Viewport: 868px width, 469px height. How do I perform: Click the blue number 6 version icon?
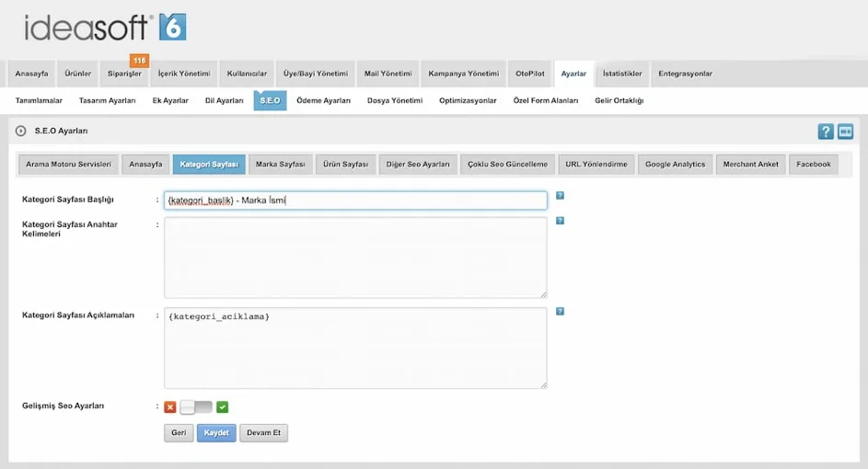coord(173,27)
